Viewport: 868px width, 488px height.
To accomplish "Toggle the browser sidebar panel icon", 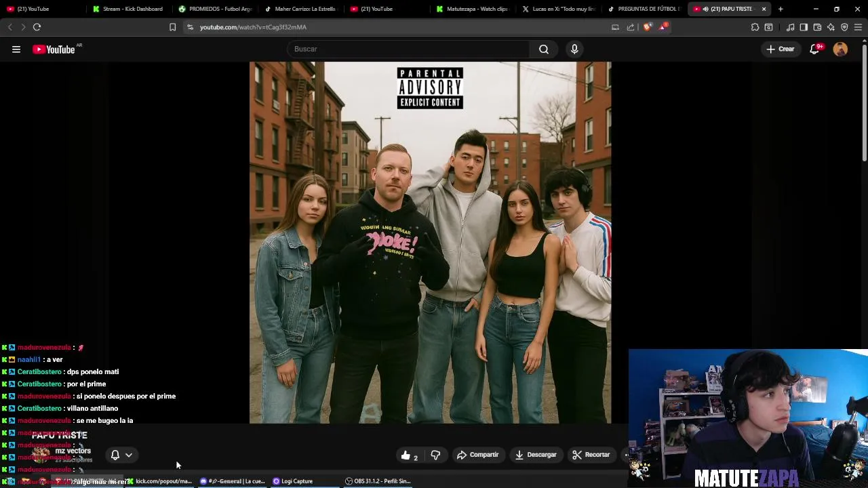I will click(804, 27).
